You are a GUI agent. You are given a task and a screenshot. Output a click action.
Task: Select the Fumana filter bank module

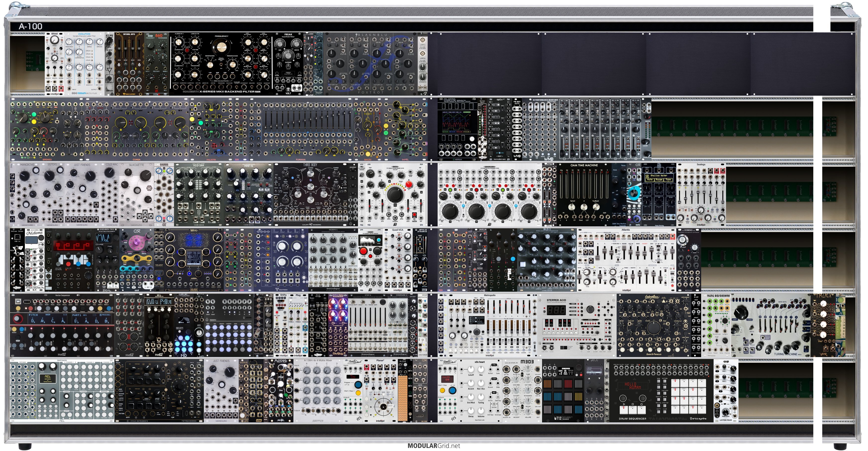[x=301, y=129]
